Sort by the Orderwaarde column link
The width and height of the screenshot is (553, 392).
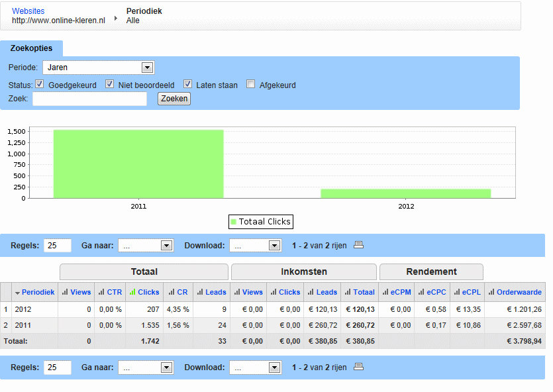[x=519, y=292]
